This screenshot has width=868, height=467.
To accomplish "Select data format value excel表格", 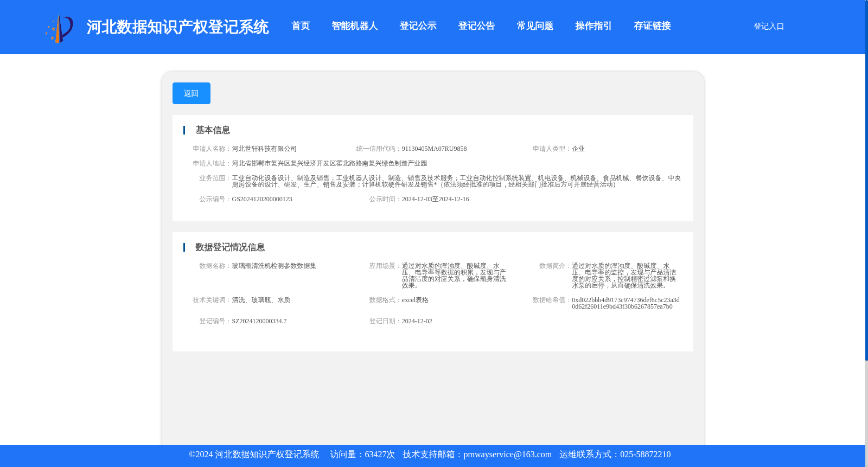I will [415, 300].
